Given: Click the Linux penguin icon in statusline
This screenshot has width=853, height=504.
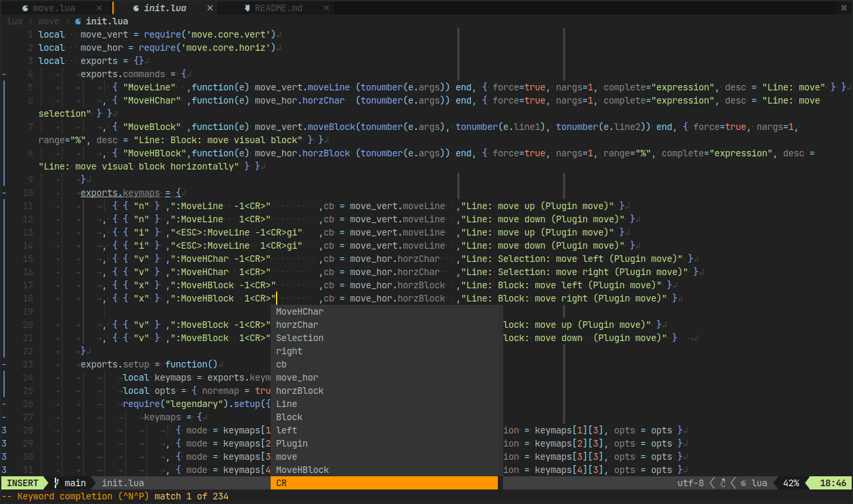Looking at the screenshot, I should click(x=723, y=483).
